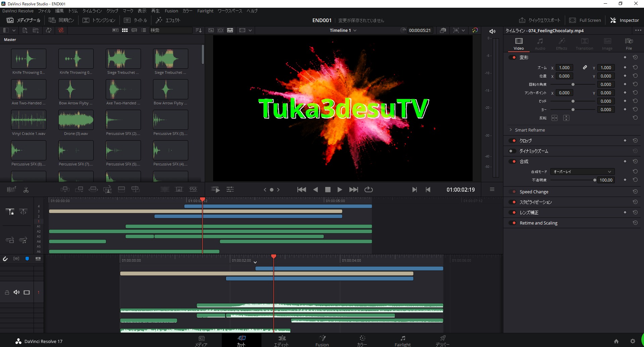This screenshot has height=347, width=644.
Task: Open the 合成モード dropdown showing オーバーレイ
Action: tap(582, 171)
